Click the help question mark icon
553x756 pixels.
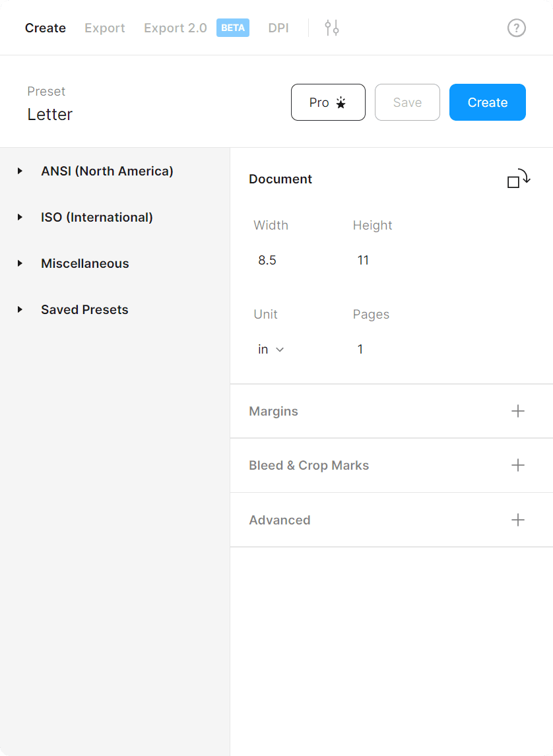[516, 28]
